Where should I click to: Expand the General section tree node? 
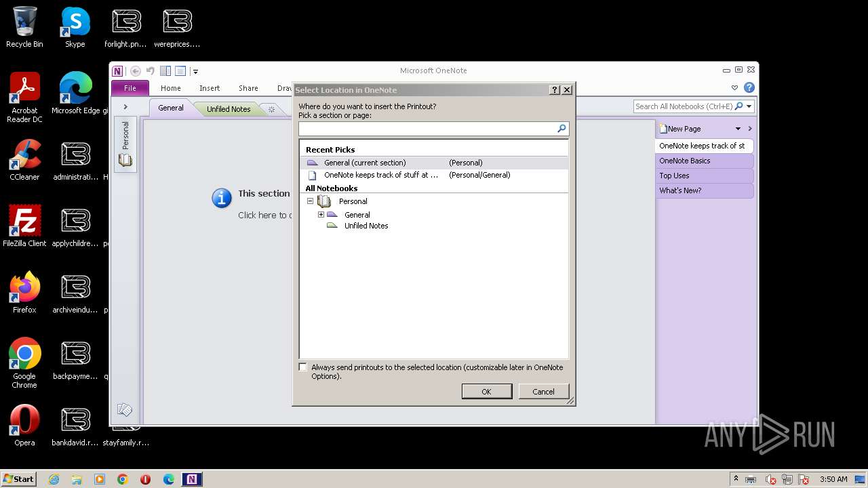[x=321, y=215]
